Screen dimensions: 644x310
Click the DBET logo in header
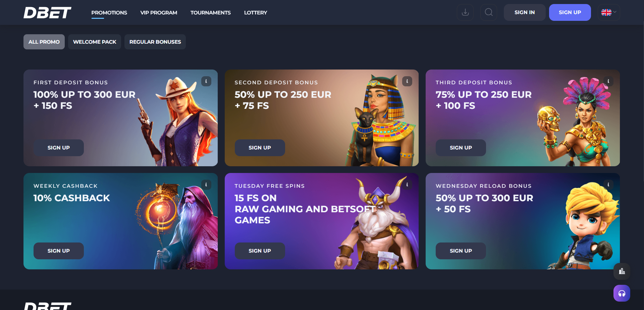point(47,13)
